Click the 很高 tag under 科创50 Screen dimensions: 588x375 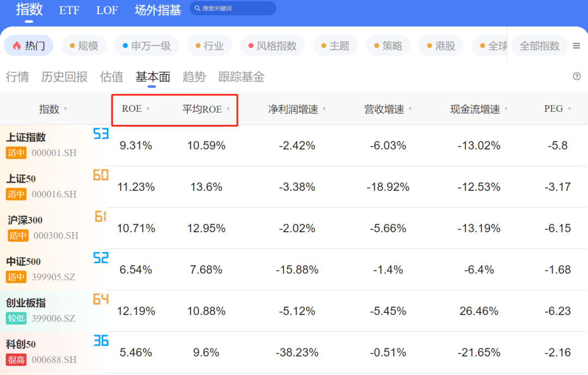tap(16, 360)
